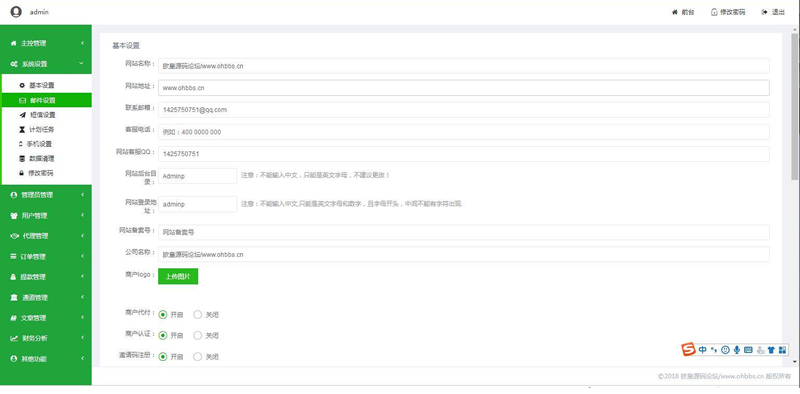Click the admin user avatar icon
Image resolution: width=800 pixels, height=394 pixels.
[16, 12]
